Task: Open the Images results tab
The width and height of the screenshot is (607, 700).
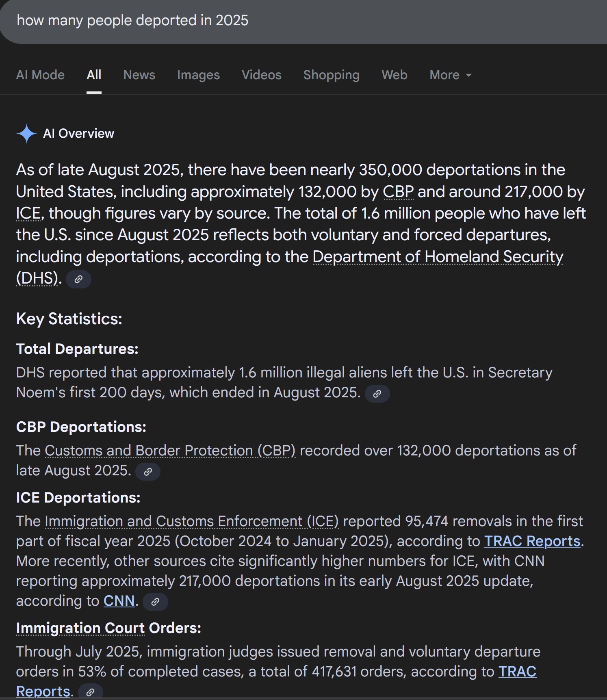Action: [198, 75]
